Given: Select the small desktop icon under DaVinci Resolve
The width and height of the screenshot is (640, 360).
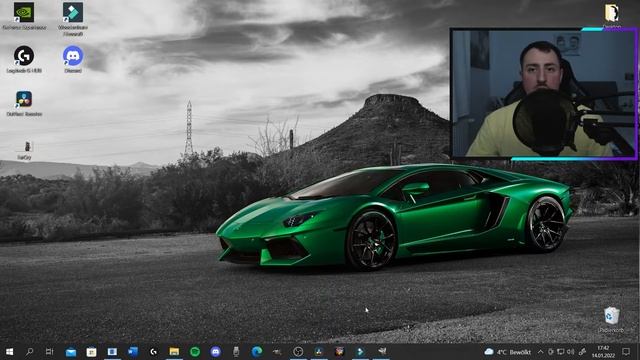Looking at the screenshot, I should (24, 150).
